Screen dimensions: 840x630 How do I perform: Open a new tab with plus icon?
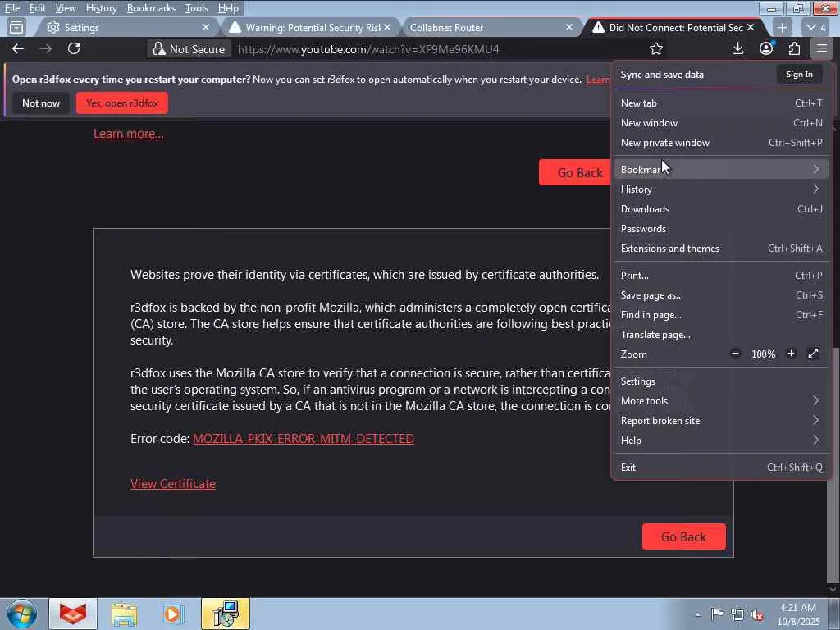(x=782, y=27)
